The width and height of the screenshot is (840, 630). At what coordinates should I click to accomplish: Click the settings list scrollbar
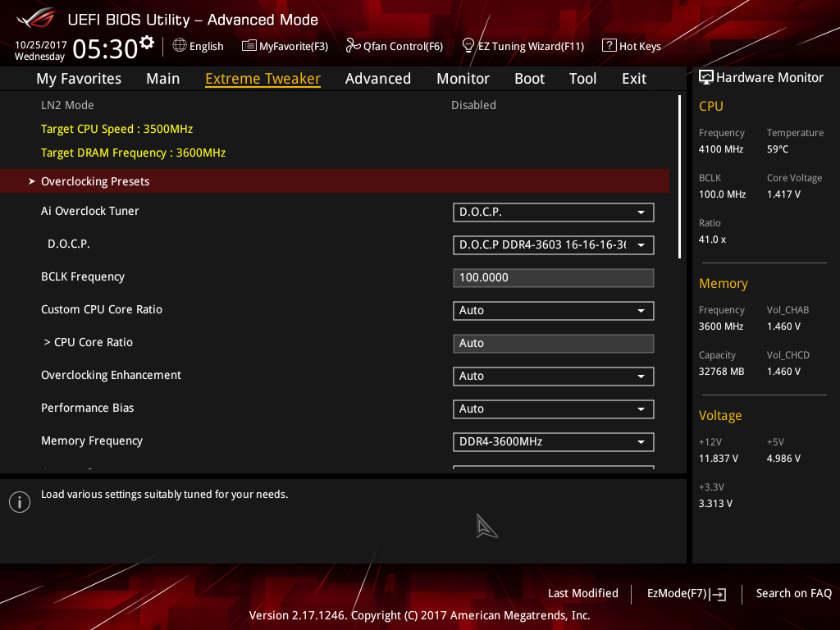pos(680,177)
